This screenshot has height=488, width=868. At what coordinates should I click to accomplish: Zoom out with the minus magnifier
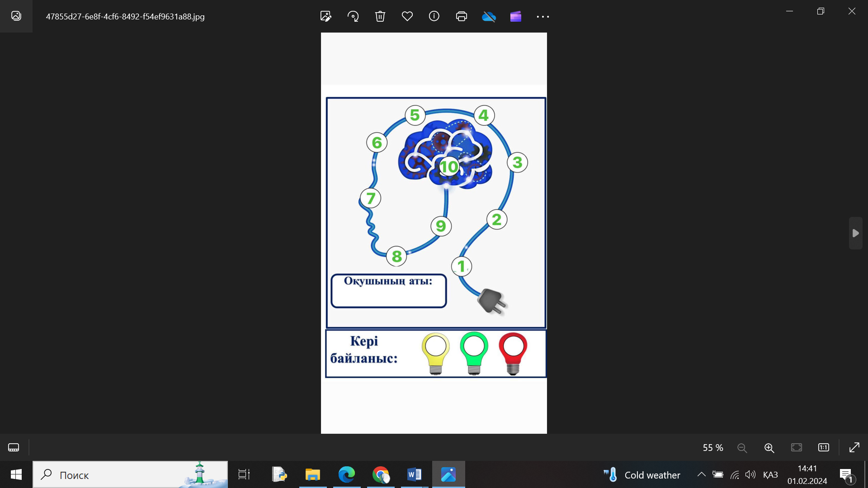pyautogui.click(x=742, y=448)
